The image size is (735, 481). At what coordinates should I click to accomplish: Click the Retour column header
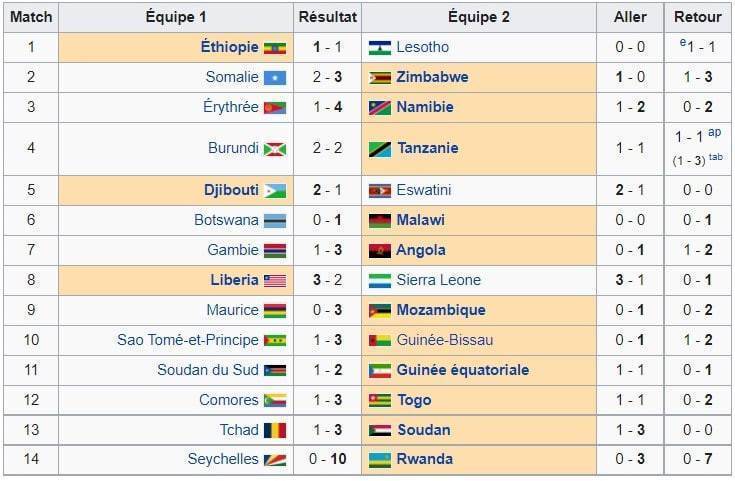click(x=698, y=17)
